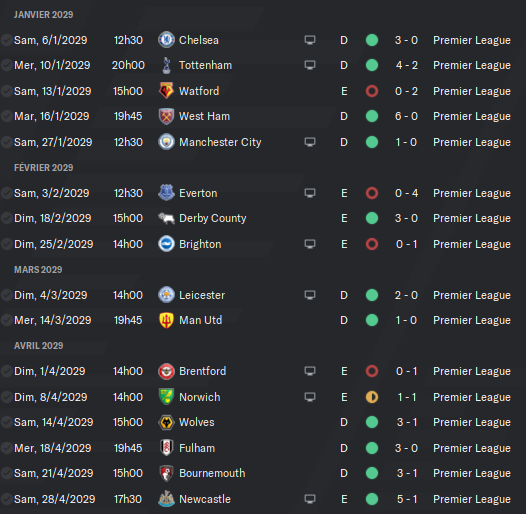
Task: Toggle checkmark for 6/1/2029 Chelsea fixture
Action: pos(6,40)
